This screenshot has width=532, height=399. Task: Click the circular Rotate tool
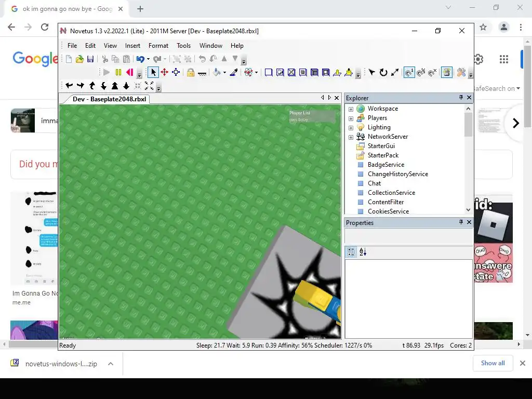click(x=383, y=72)
